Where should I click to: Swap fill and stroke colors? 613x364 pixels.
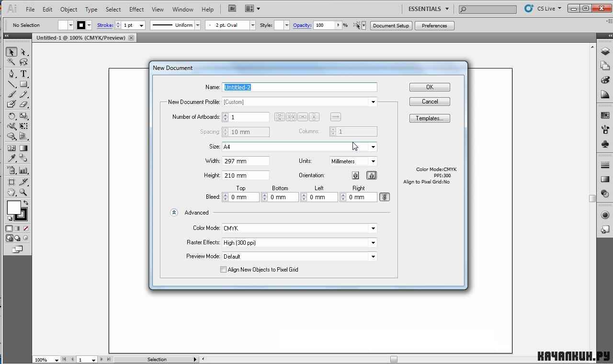click(26, 203)
